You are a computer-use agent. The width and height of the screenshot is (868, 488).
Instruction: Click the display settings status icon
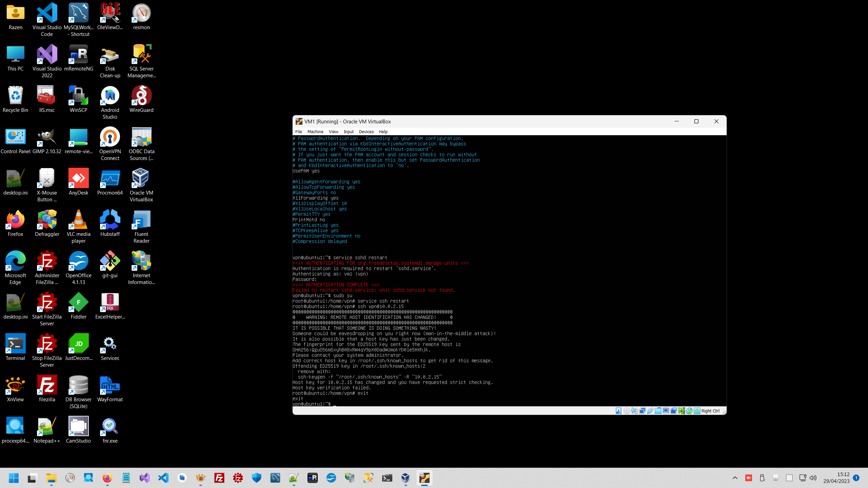(666, 411)
